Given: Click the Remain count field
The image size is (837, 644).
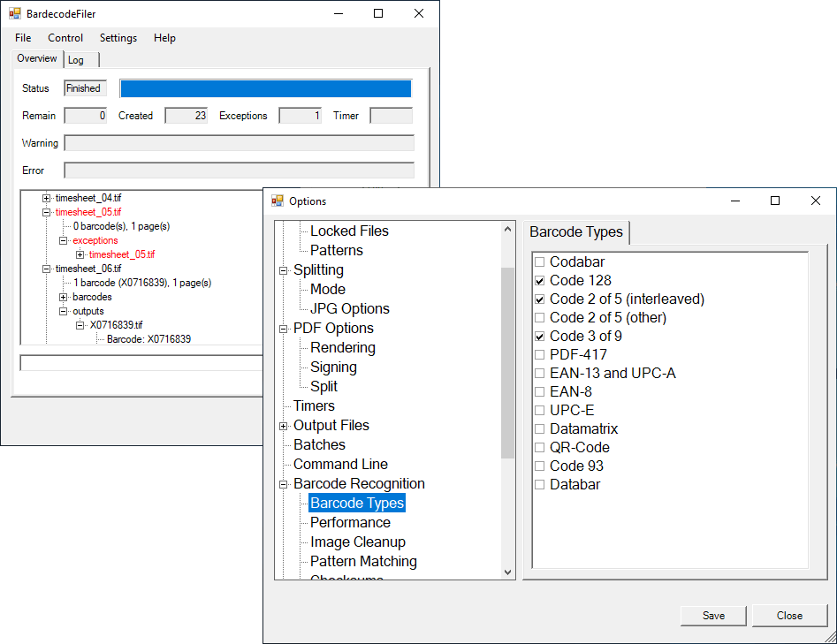Looking at the screenshot, I should tap(86, 115).
